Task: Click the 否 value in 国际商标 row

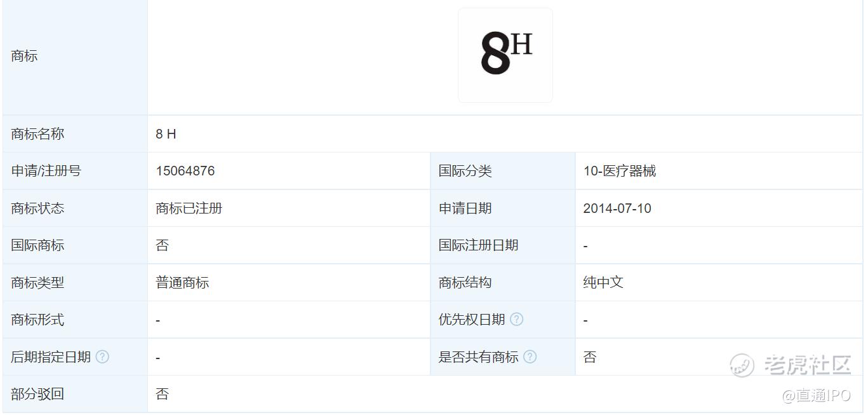Action: click(x=163, y=245)
